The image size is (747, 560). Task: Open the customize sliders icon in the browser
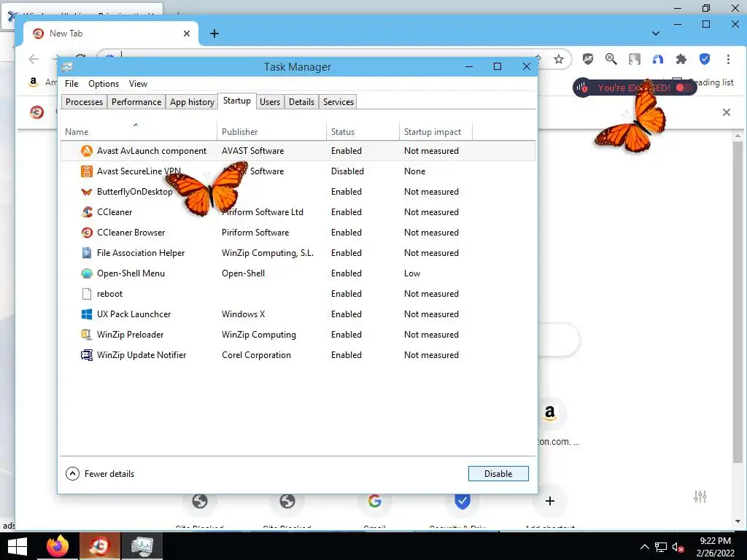tap(700, 497)
